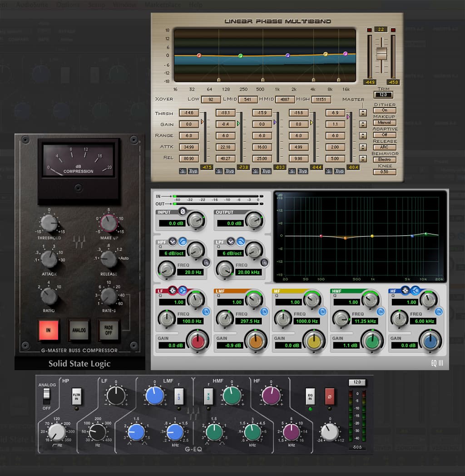465x476 pixels.
Task: Click the Makeup Manual selector
Action: [385, 123]
